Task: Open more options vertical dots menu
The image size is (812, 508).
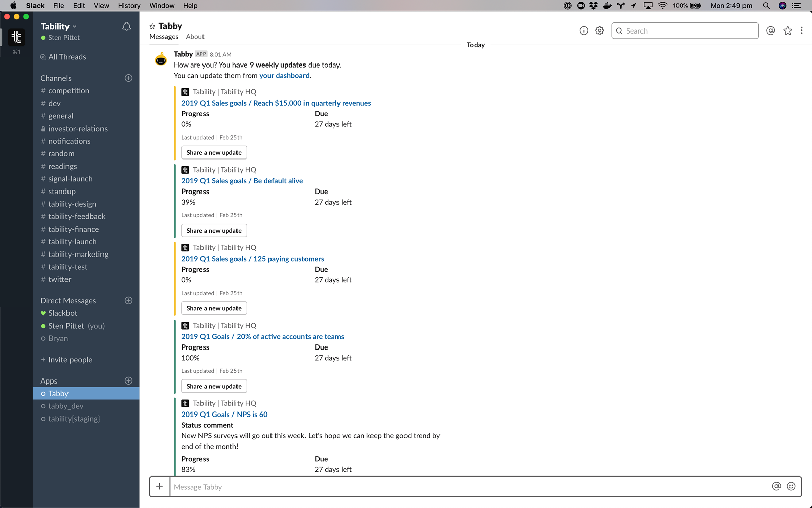Action: [x=802, y=31]
